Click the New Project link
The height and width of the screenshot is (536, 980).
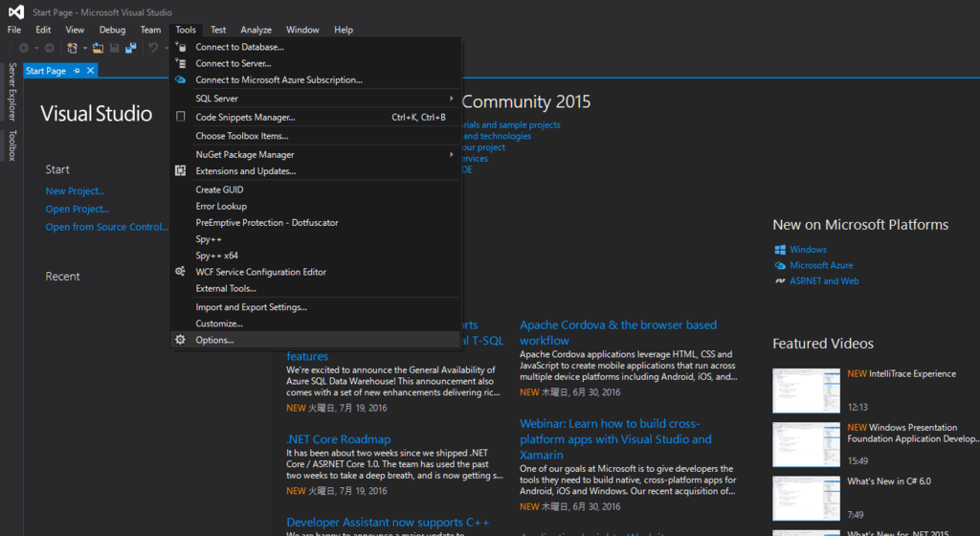(75, 191)
